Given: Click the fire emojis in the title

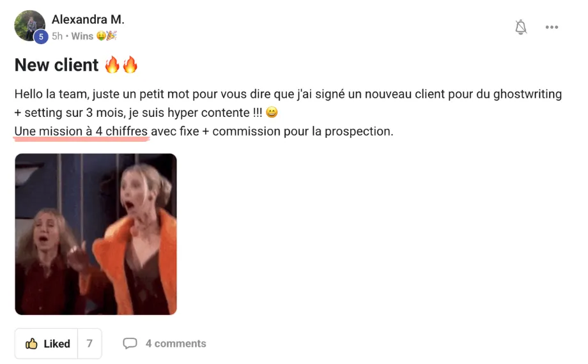Looking at the screenshot, I should tap(121, 64).
